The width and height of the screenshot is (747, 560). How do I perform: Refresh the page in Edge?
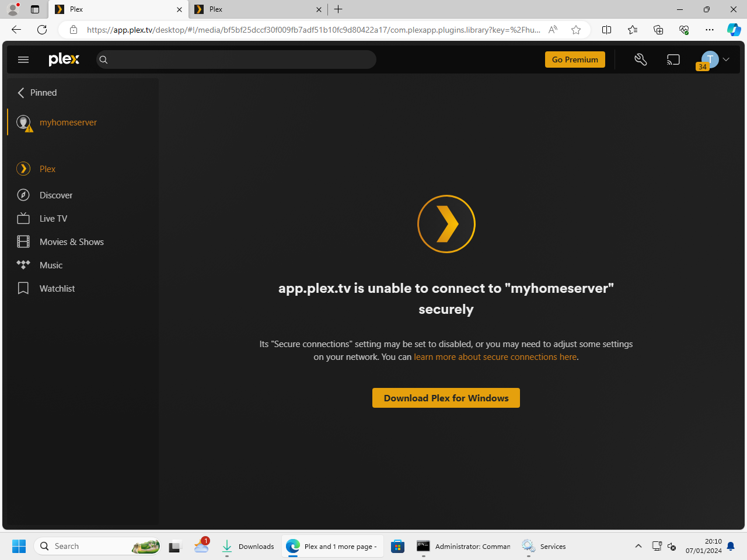tap(42, 30)
